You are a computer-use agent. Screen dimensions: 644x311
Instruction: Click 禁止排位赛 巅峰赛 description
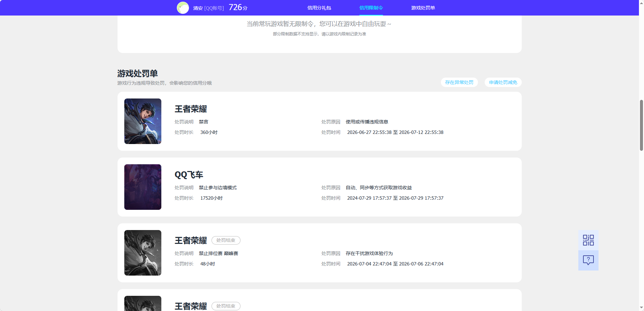click(218, 253)
